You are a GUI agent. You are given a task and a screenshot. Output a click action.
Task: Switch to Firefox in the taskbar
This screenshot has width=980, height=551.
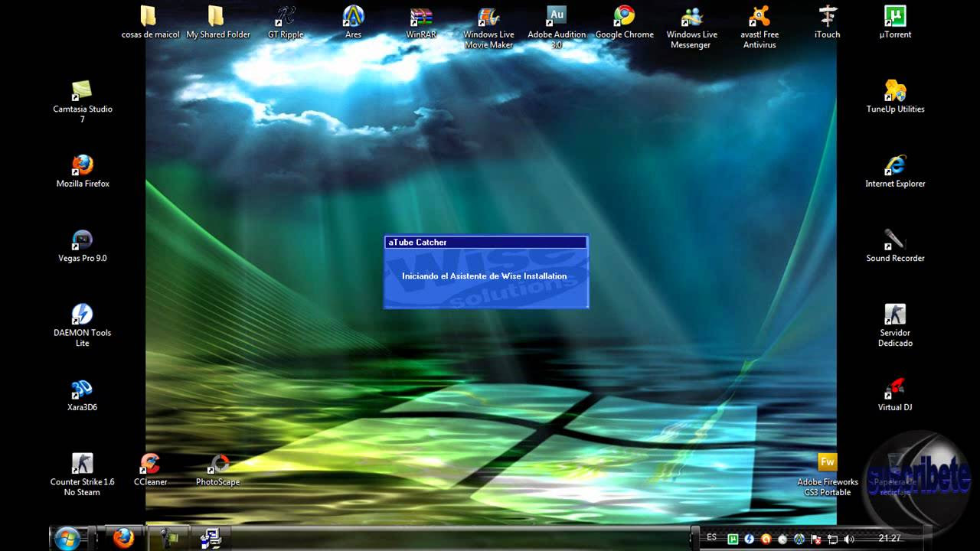[123, 538]
